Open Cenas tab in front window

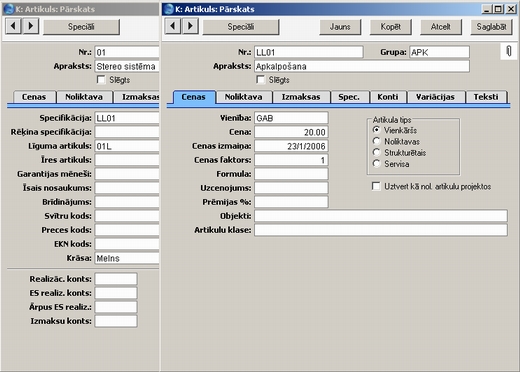[x=194, y=97]
